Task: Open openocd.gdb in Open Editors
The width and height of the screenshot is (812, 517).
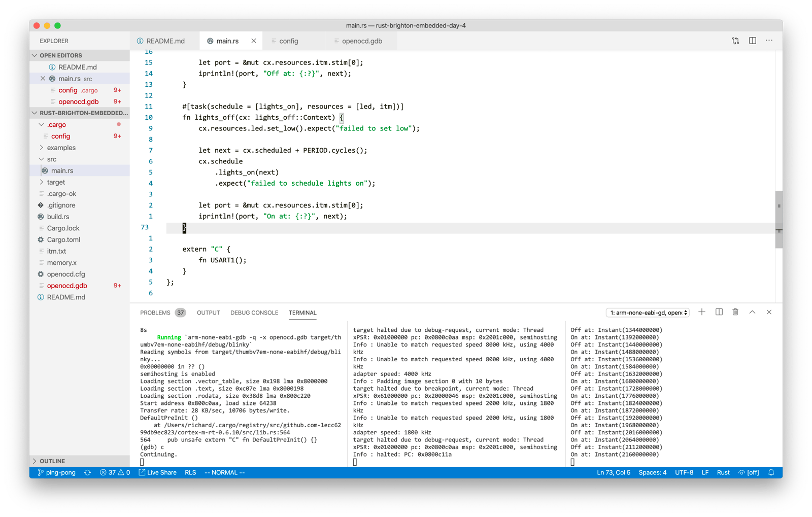Action: point(79,101)
